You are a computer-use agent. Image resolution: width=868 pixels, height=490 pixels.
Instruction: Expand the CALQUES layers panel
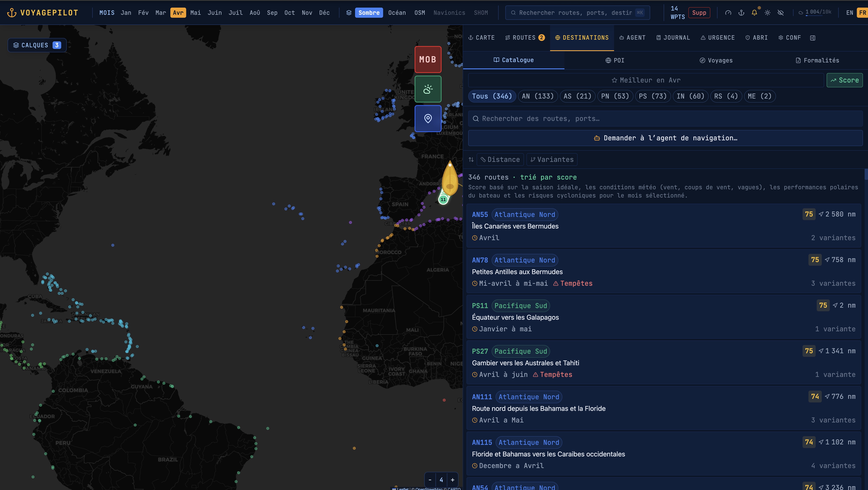(x=37, y=45)
